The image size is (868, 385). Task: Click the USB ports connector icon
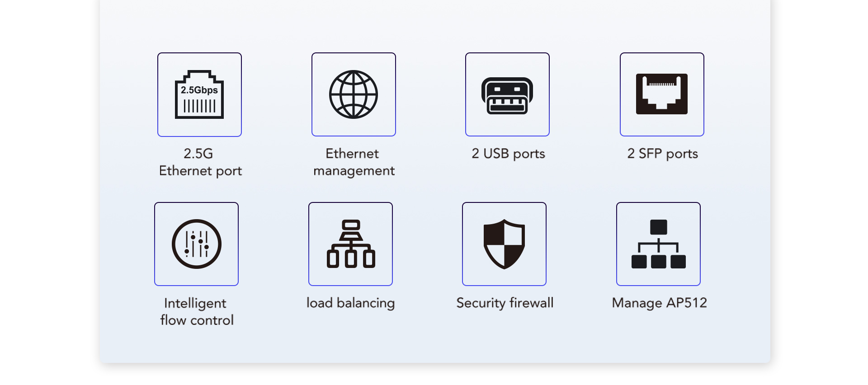507,94
